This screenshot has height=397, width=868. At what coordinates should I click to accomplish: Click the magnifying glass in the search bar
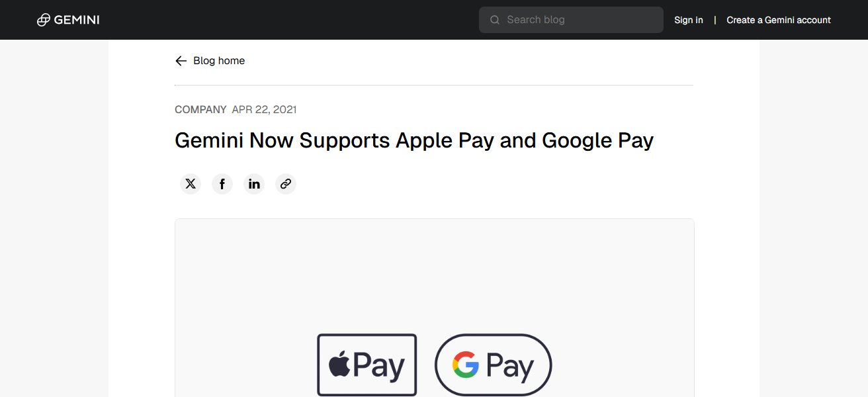click(494, 19)
